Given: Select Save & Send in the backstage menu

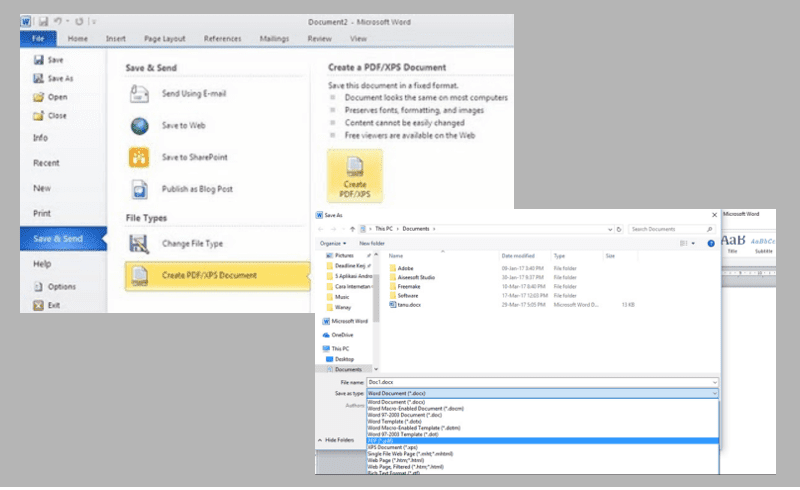Looking at the screenshot, I should tap(63, 239).
